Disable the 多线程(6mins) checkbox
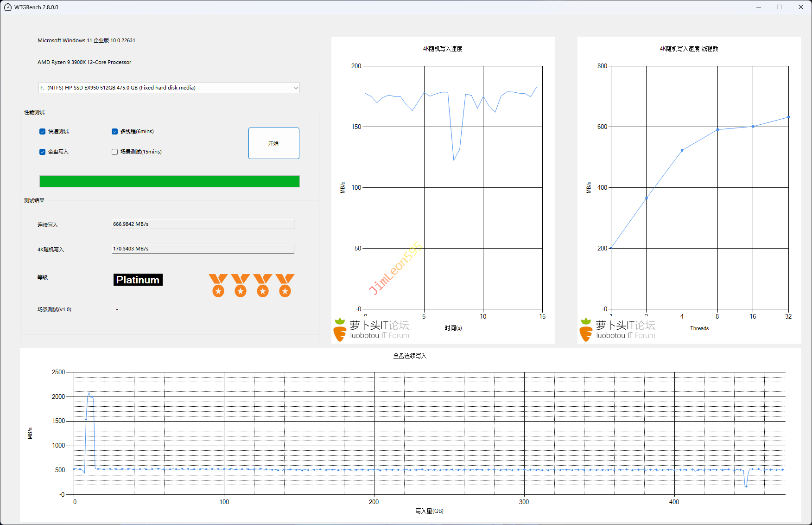Image resolution: width=812 pixels, height=525 pixels. tap(115, 132)
